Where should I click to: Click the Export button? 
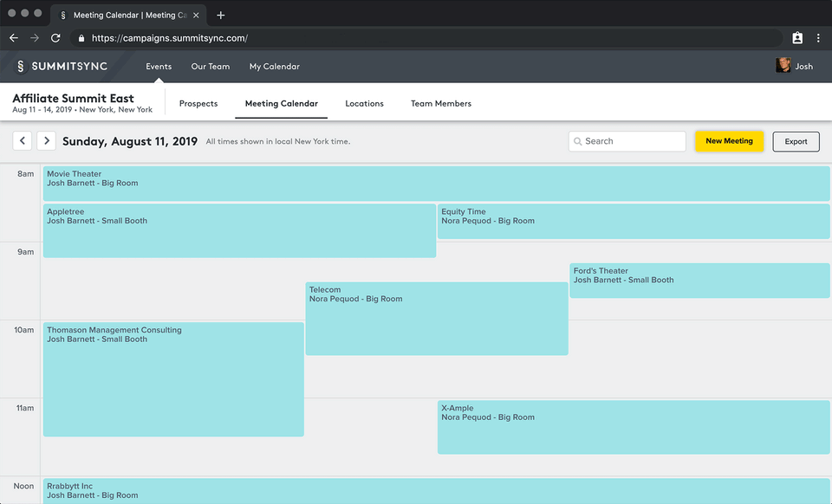[796, 141]
